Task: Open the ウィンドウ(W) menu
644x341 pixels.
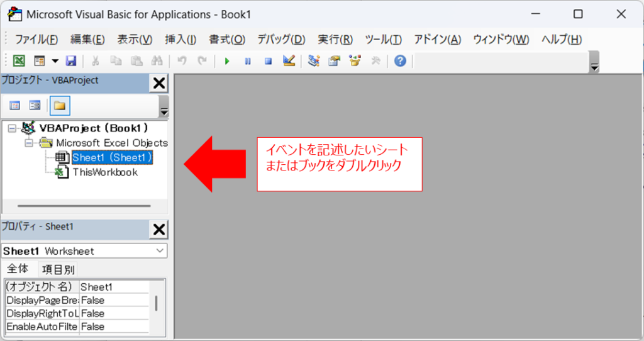Action: pos(501,40)
